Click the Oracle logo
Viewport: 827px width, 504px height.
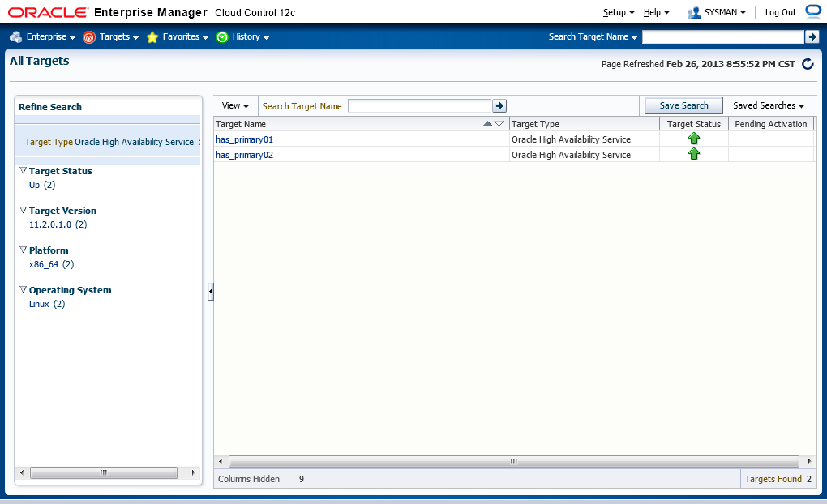click(48, 12)
